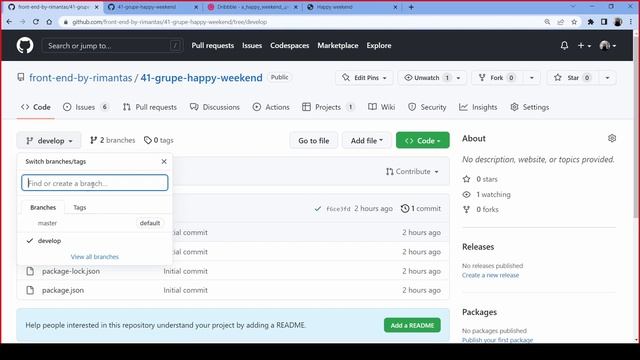This screenshot has height=360, width=640.
Task: Go to browser home page
Action: [x=49, y=22]
